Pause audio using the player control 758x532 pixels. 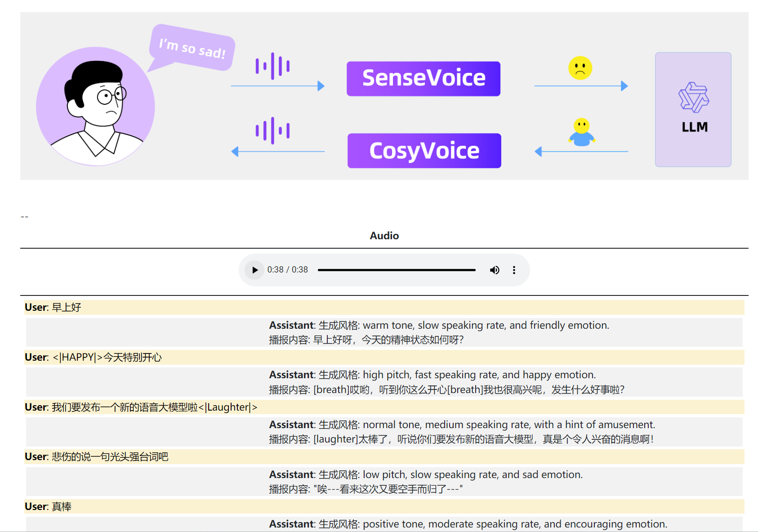(x=254, y=270)
